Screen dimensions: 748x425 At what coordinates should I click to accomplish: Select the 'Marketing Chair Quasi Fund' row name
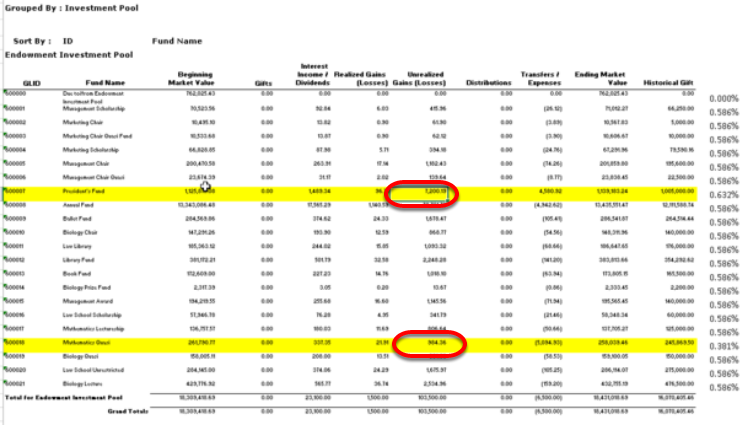tap(97, 136)
